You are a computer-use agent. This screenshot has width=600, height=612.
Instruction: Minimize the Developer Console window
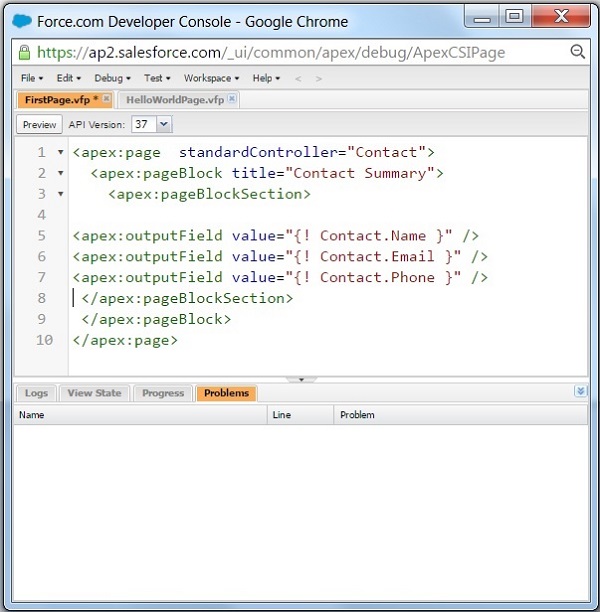482,16
